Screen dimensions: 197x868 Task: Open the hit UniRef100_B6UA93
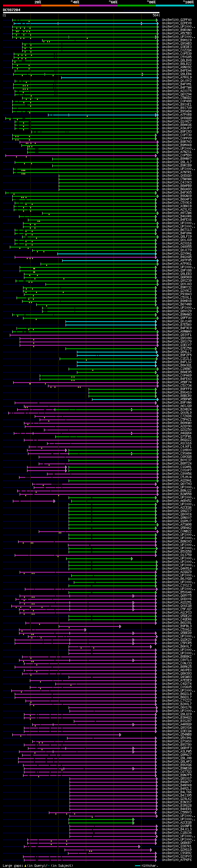[176, 189]
